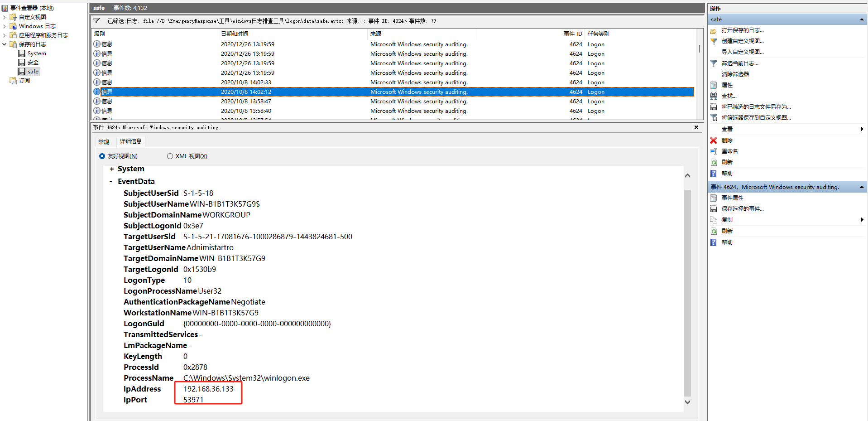Switch to the 常规 tab
Image resolution: width=868 pixels, height=421 pixels.
pos(104,142)
